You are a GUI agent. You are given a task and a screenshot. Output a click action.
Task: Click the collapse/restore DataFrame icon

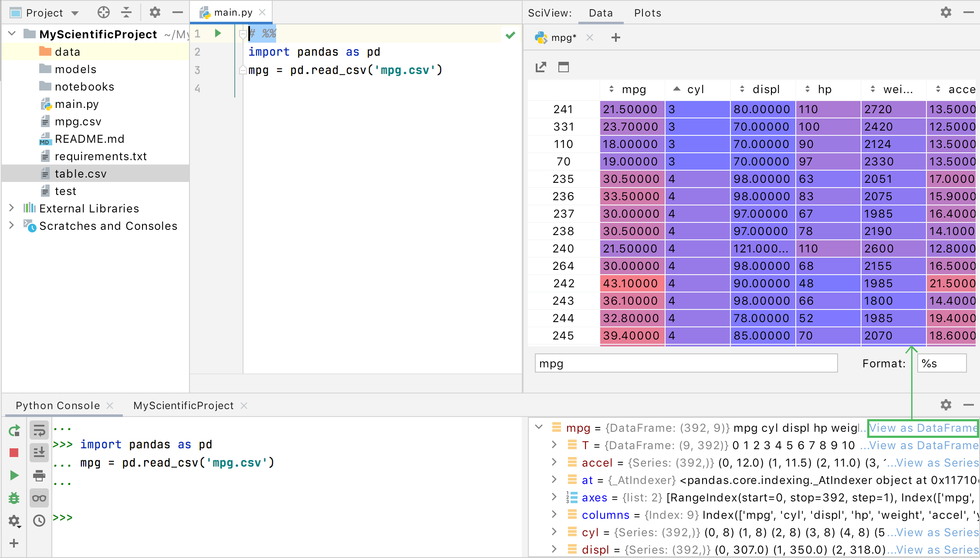click(563, 67)
